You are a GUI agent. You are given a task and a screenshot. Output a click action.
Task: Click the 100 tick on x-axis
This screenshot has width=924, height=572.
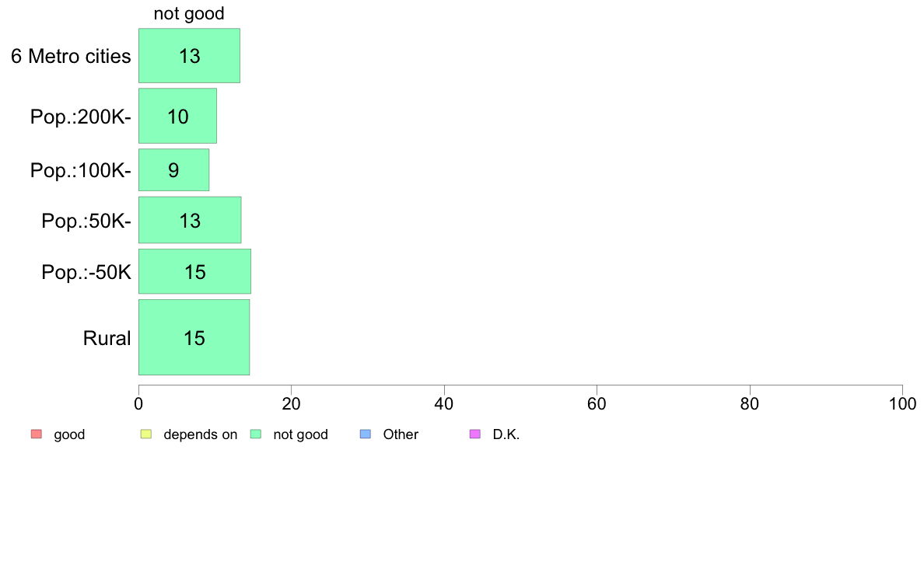coord(903,403)
